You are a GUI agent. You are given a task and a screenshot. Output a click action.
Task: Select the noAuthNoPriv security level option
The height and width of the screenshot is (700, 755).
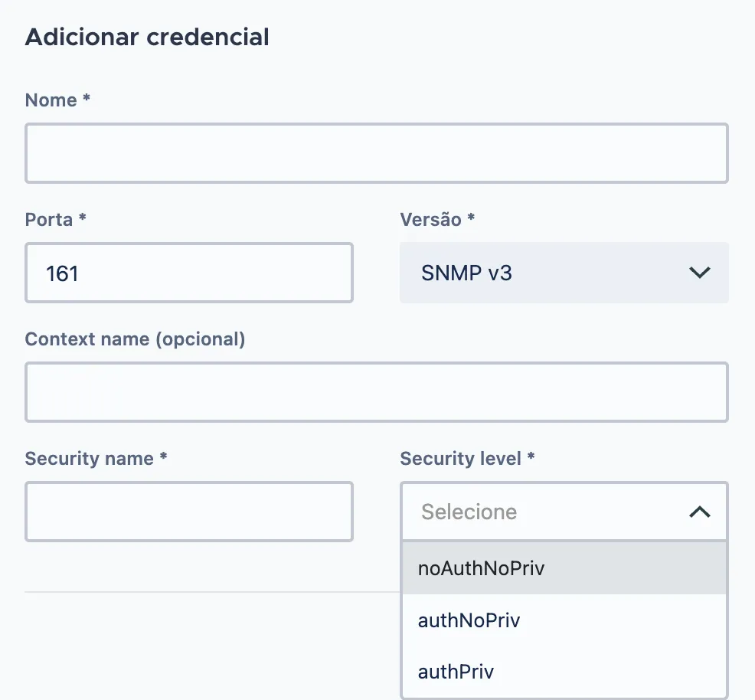point(564,568)
